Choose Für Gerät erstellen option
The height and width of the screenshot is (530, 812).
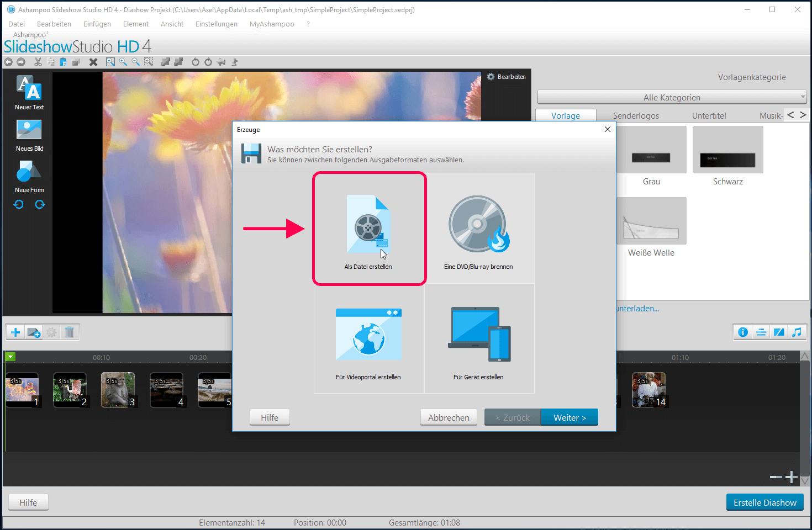tap(479, 338)
